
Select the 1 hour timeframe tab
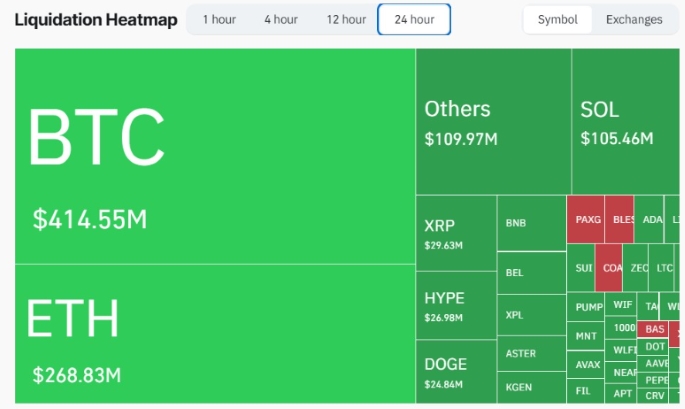pyautogui.click(x=219, y=19)
